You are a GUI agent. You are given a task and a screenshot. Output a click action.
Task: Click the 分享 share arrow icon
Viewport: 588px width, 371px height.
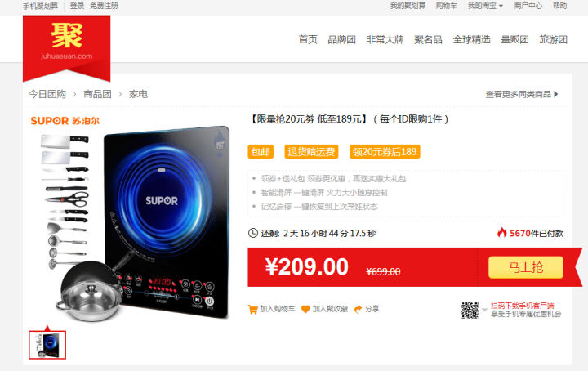[x=359, y=309]
